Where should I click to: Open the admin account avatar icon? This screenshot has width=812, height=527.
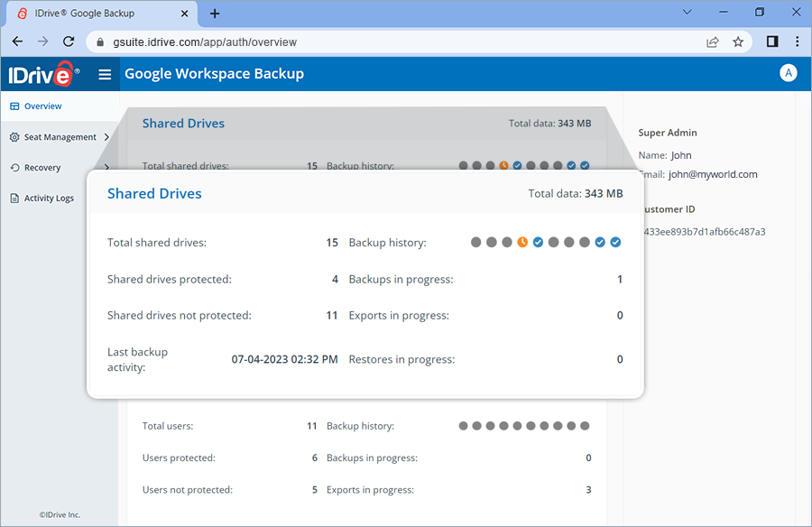pos(789,73)
